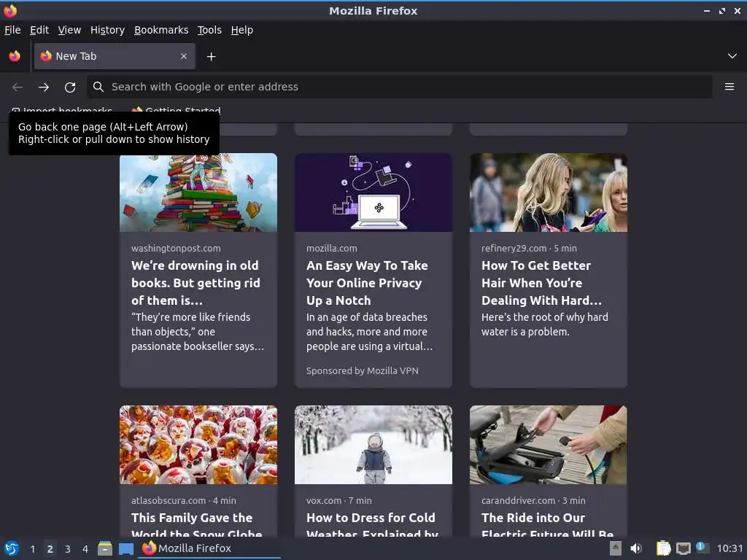Click the Forward arrow navigation icon
747x560 pixels.
click(44, 87)
